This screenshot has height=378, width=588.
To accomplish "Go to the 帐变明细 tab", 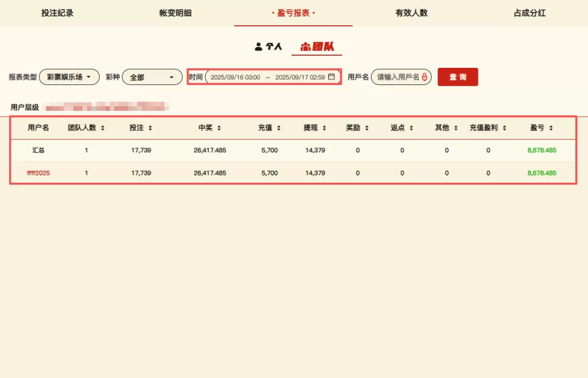I will (x=175, y=13).
